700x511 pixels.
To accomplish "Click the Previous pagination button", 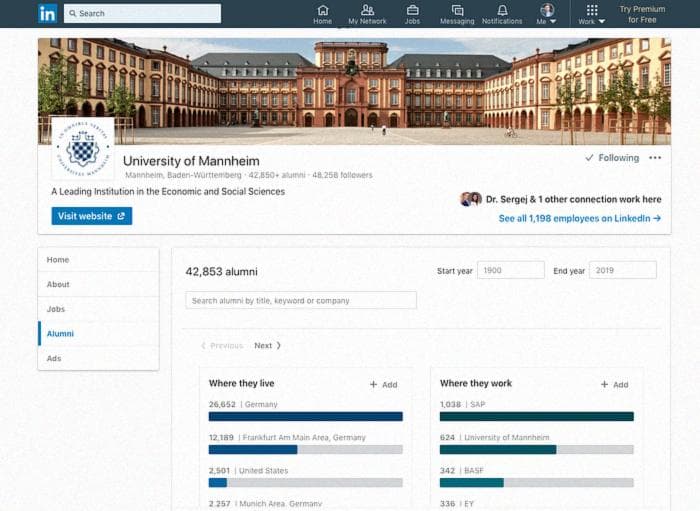I will pos(222,345).
